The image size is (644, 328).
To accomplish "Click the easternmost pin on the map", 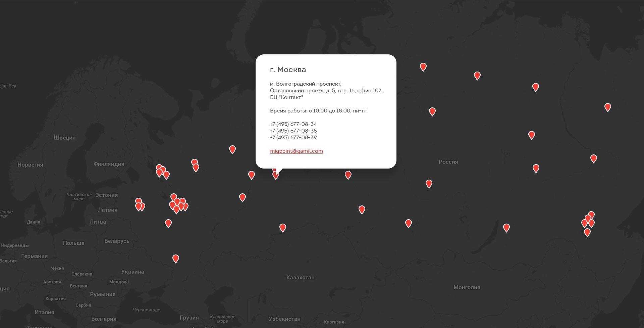I will pyautogui.click(x=608, y=107).
